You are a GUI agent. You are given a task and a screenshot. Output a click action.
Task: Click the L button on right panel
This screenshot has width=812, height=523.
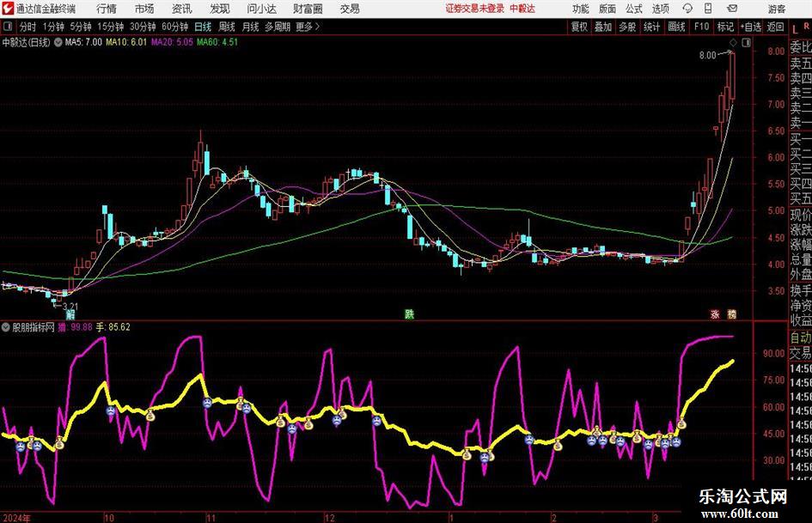[796, 29]
